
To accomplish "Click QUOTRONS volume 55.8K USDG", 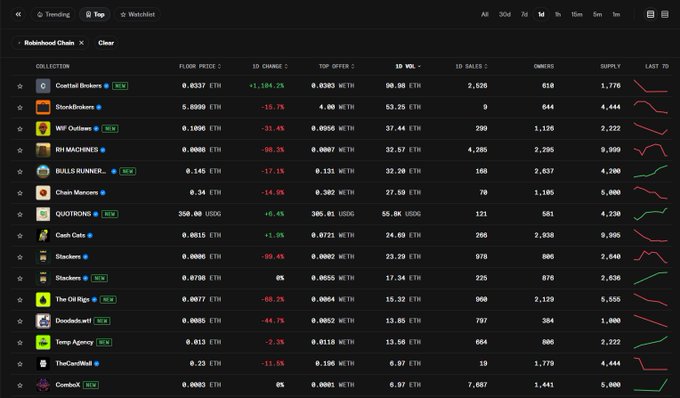I will click(x=401, y=214).
